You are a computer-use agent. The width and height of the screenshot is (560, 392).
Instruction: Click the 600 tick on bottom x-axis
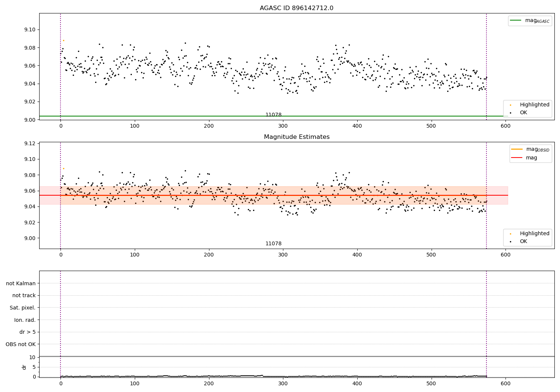(x=505, y=383)
